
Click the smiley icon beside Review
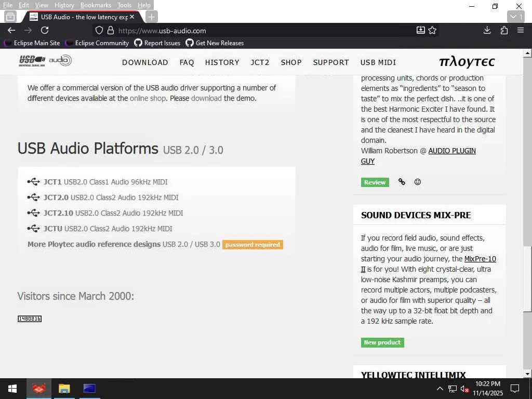tap(418, 182)
